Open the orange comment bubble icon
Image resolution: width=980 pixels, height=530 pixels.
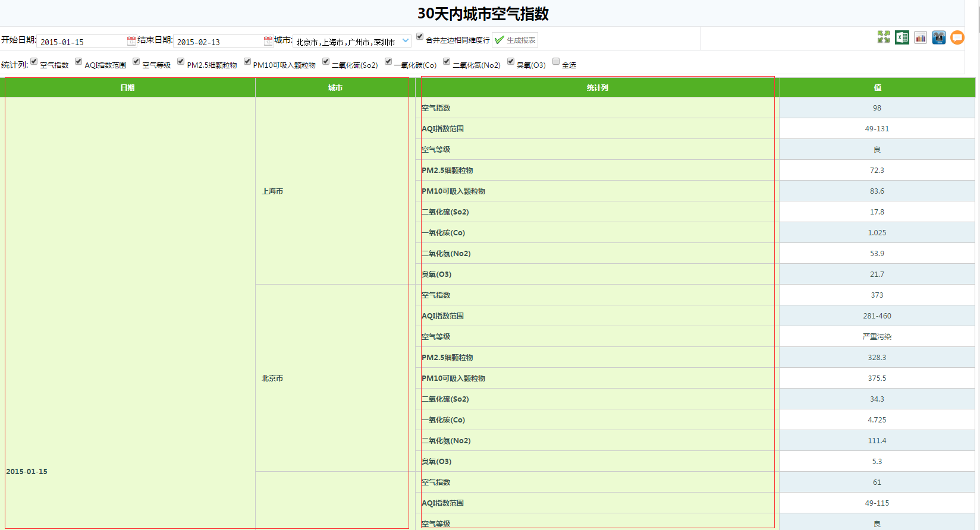(957, 37)
